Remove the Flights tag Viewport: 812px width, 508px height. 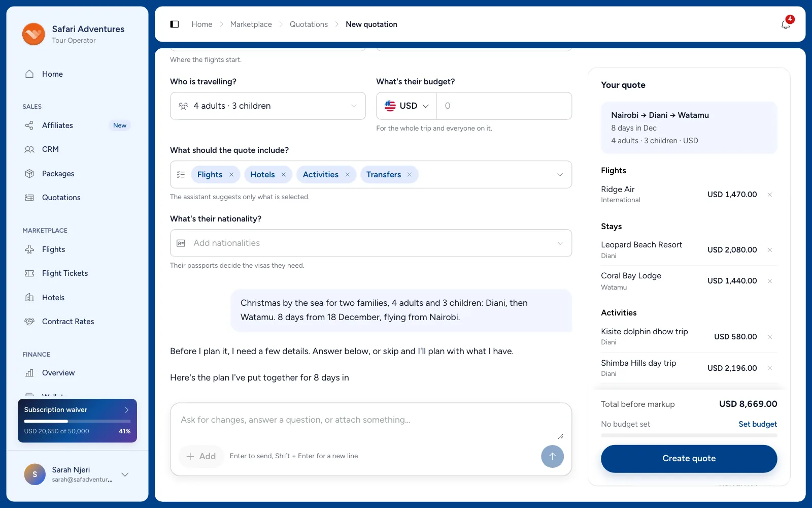tap(231, 175)
